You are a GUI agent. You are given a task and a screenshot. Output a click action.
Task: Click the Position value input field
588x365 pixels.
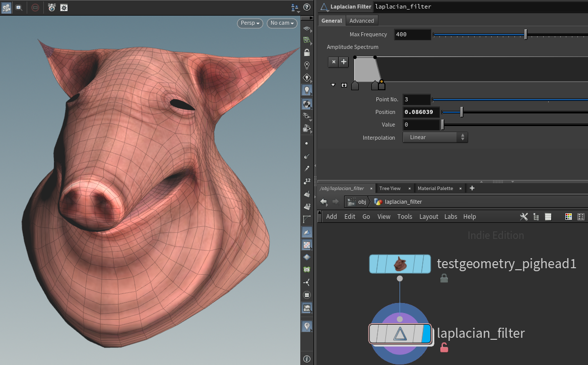[x=421, y=112]
